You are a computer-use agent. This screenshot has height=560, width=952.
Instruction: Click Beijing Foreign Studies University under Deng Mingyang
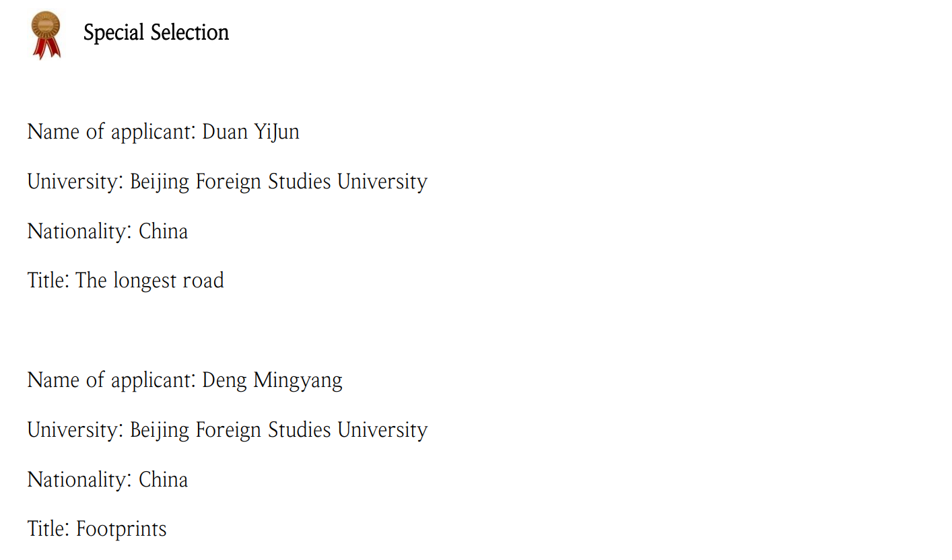[279, 430]
